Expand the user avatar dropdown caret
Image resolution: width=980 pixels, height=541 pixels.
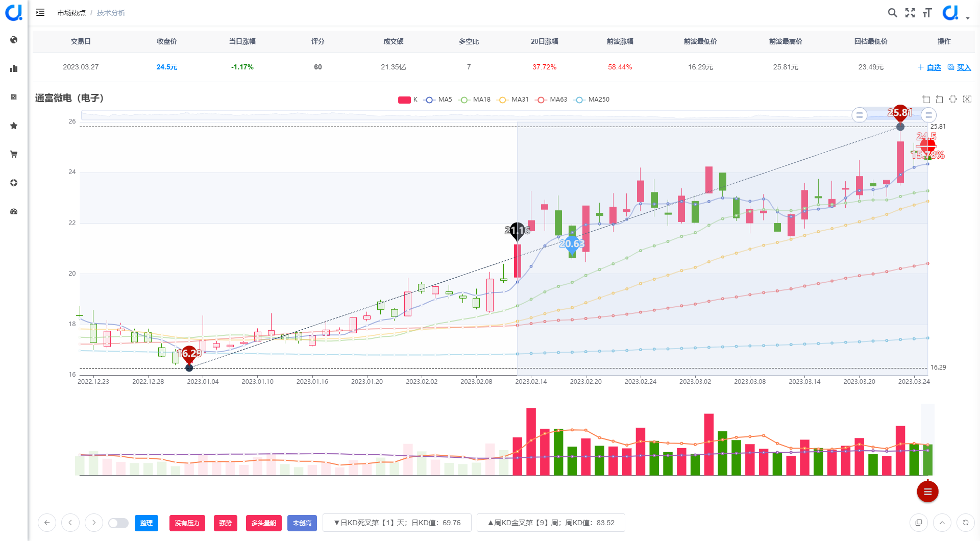968,18
